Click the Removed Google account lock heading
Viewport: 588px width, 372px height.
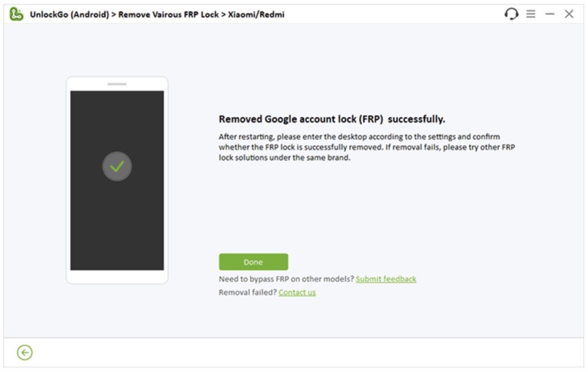pos(332,120)
